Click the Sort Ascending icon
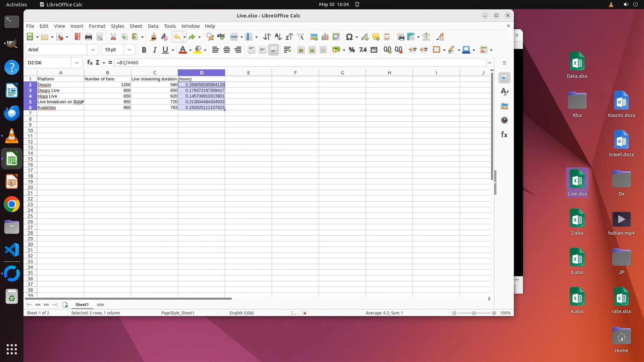This screenshot has height=362, width=644. point(278,37)
